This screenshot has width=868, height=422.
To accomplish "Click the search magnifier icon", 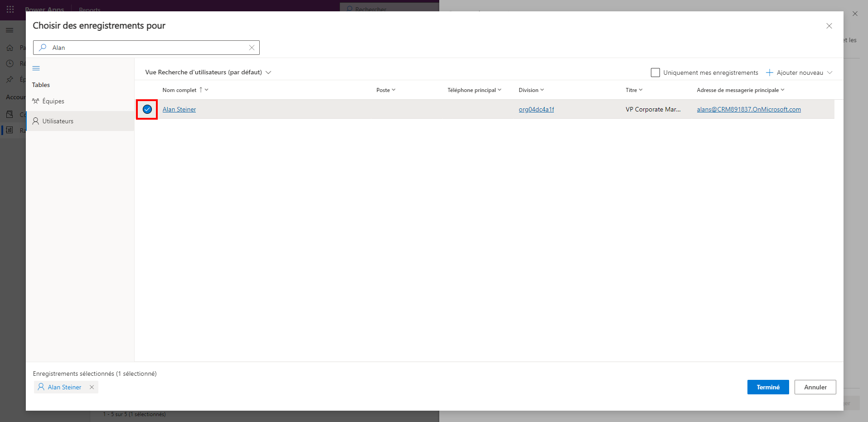I will click(x=43, y=48).
